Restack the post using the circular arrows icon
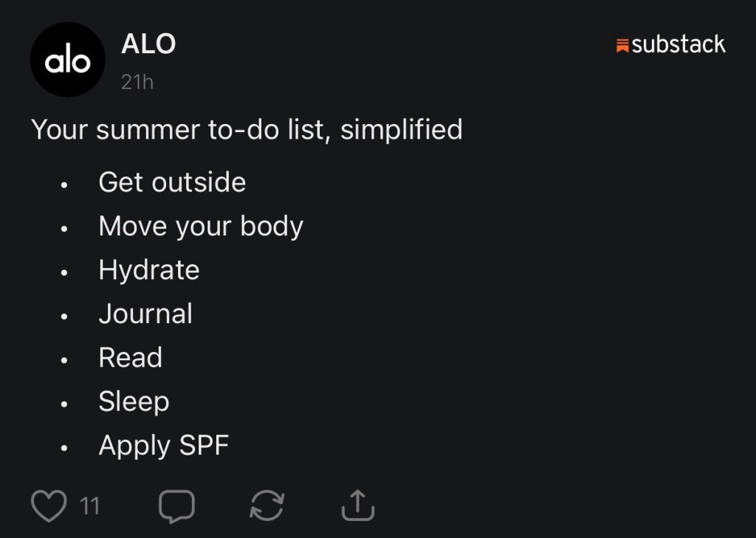The height and width of the screenshot is (538, 756). click(267, 506)
